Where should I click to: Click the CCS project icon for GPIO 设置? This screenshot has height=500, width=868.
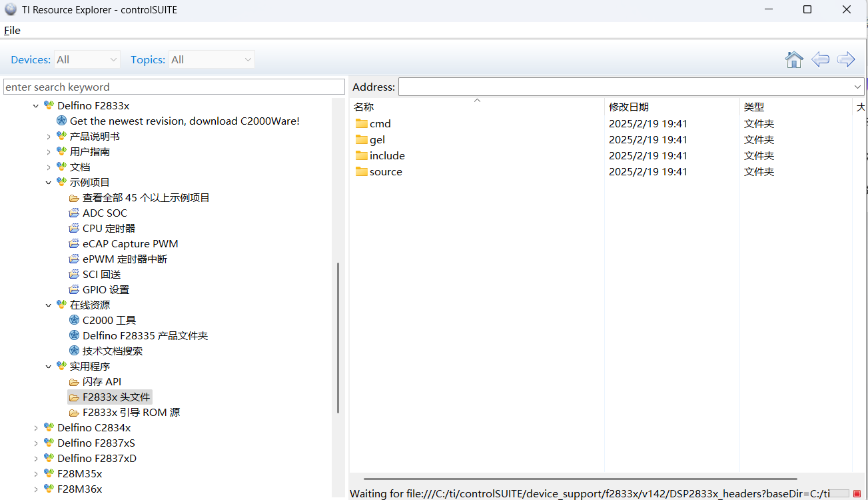[74, 289]
